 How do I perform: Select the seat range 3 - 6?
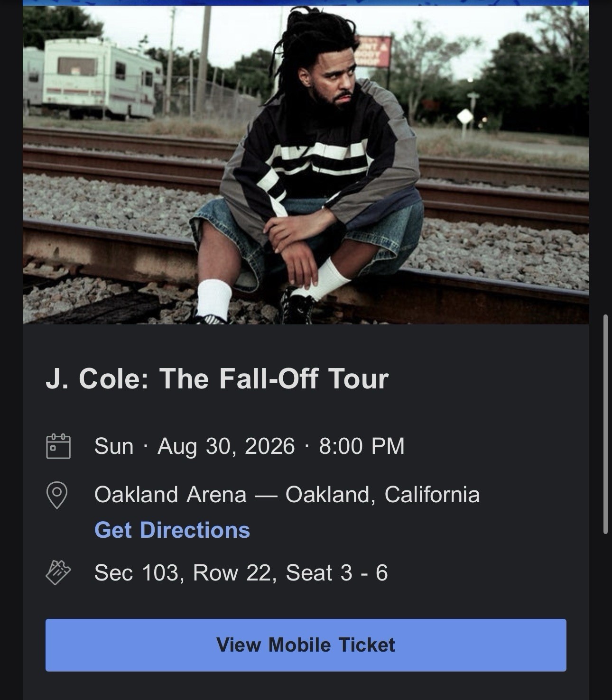365,573
